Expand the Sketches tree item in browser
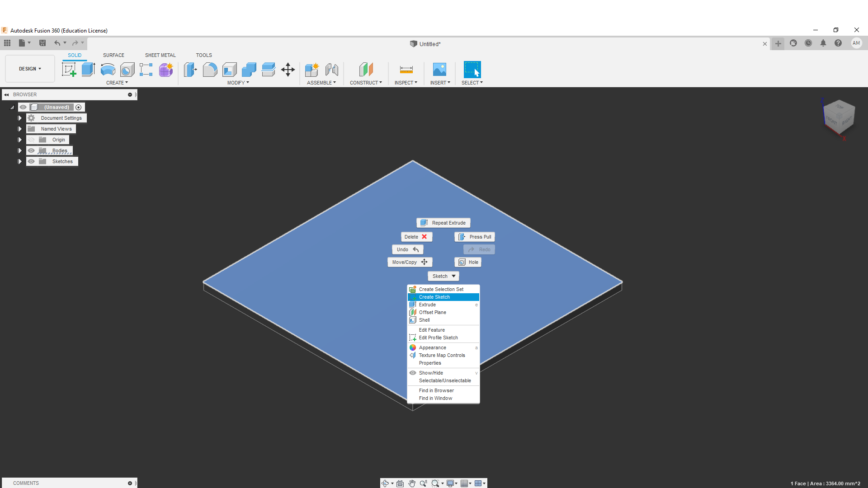 [20, 161]
